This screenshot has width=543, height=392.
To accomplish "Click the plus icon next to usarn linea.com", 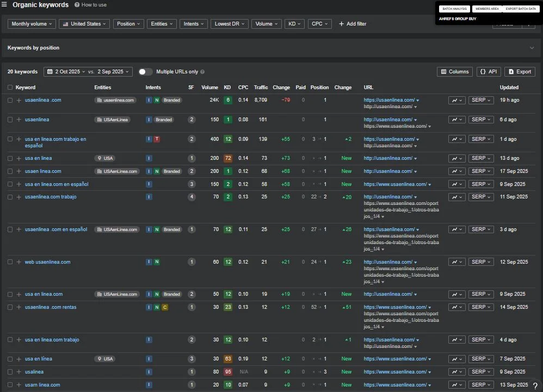I will pos(18,385).
